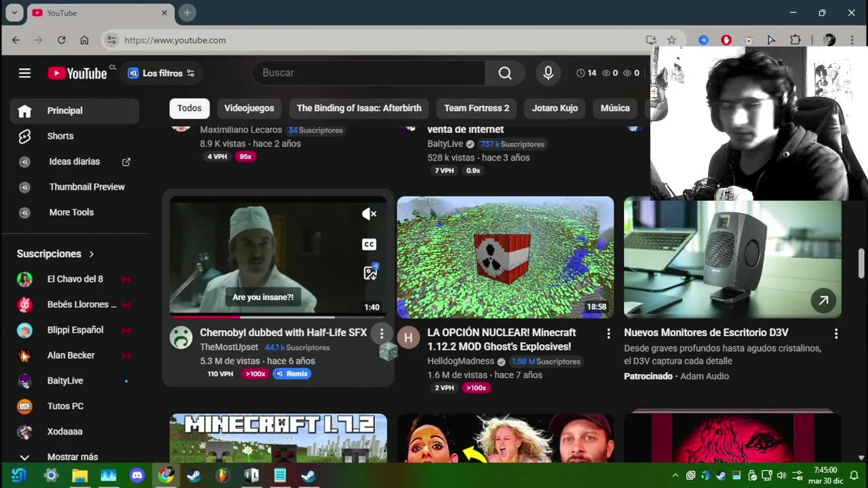Open options menu for Chernobyl video
This screenshot has width=868, height=488.
point(382,333)
